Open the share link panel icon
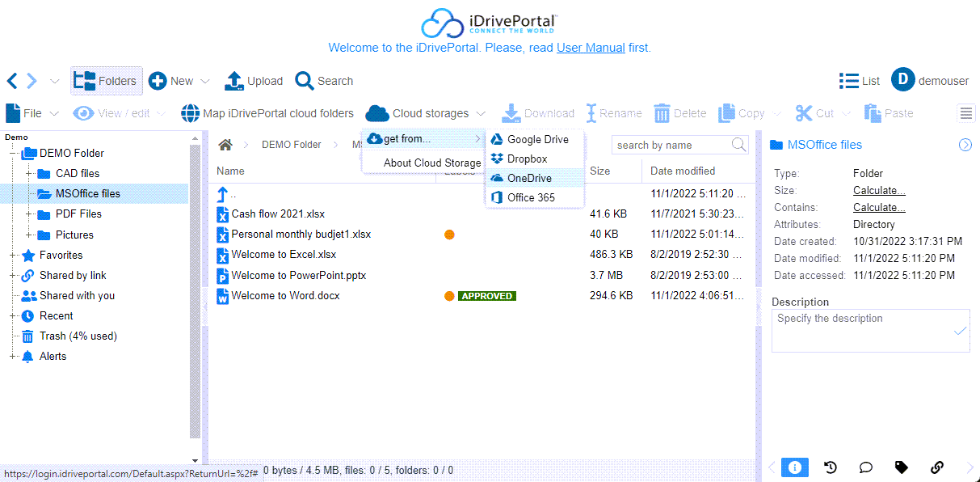The width and height of the screenshot is (980, 482). [x=936, y=467]
